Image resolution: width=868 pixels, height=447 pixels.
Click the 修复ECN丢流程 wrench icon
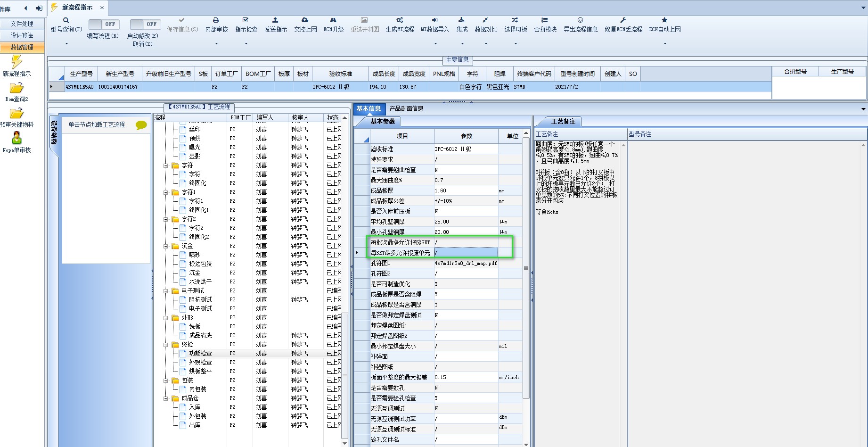(622, 20)
